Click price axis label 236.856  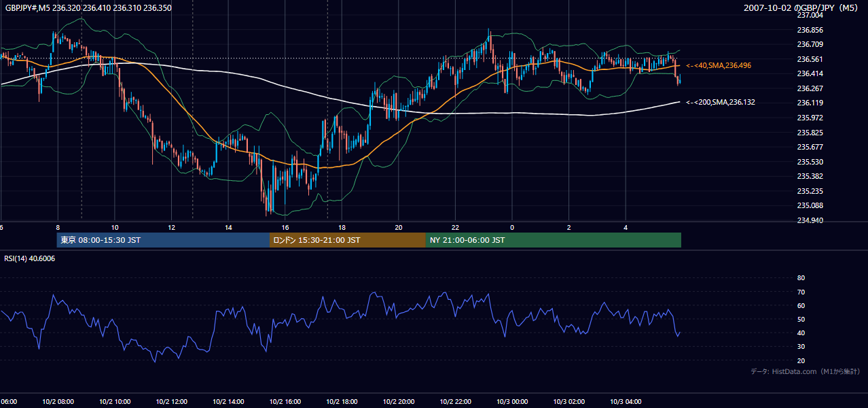810,30
